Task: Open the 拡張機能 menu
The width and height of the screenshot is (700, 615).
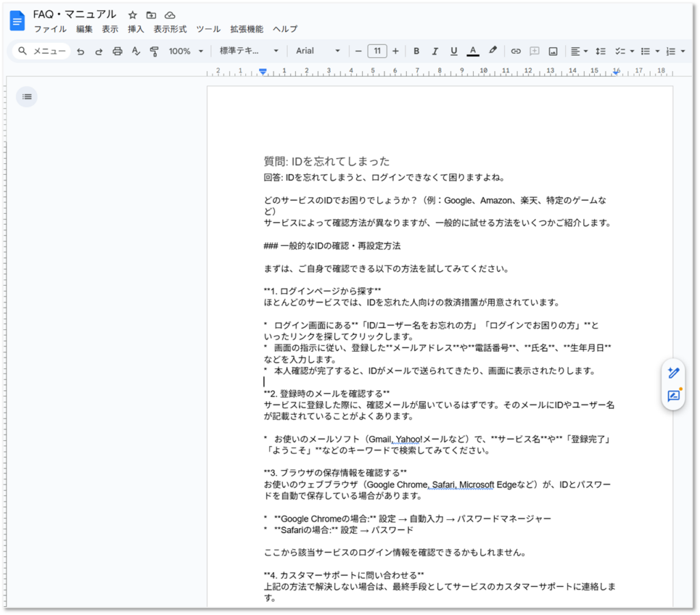Action: [247, 29]
